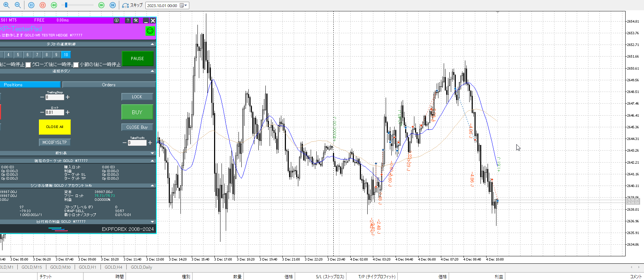Open the question mark help icon in TesterPad
The width and height of the screenshot is (644, 280).
128,21
